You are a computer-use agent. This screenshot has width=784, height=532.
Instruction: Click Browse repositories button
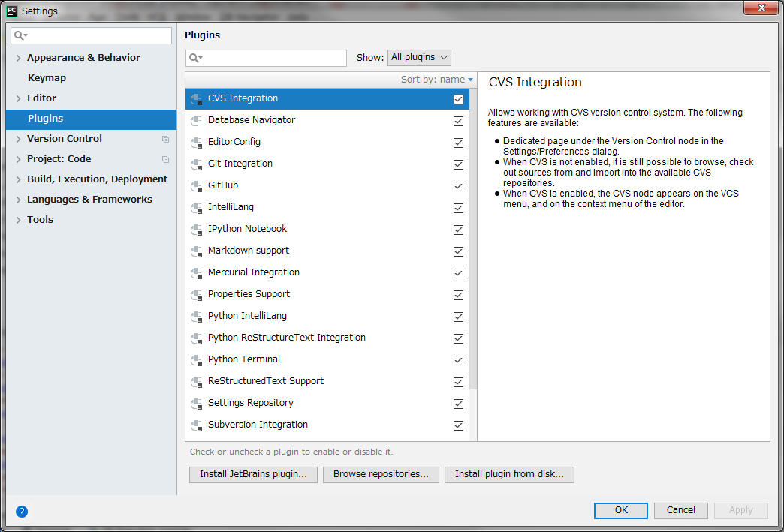coord(381,474)
